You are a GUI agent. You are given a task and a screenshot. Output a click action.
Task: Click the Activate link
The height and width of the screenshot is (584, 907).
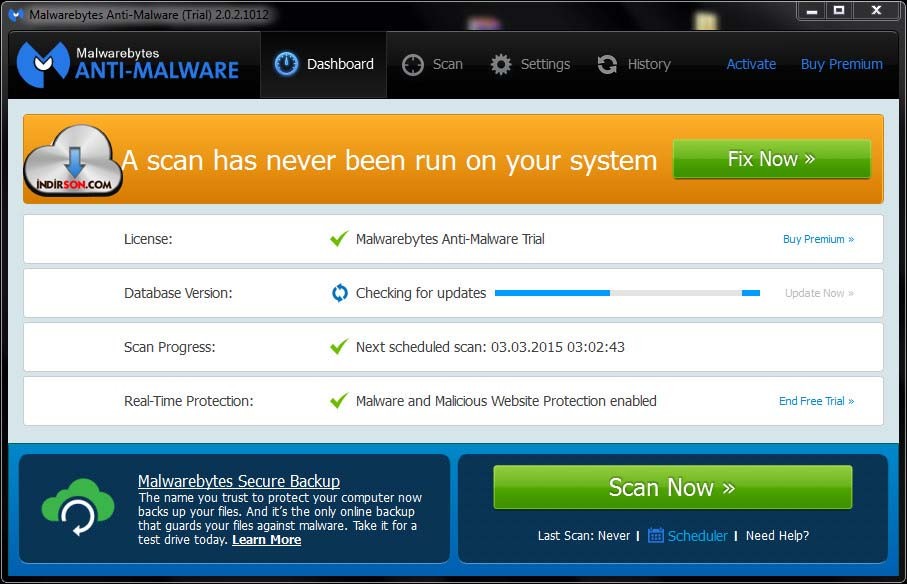751,64
